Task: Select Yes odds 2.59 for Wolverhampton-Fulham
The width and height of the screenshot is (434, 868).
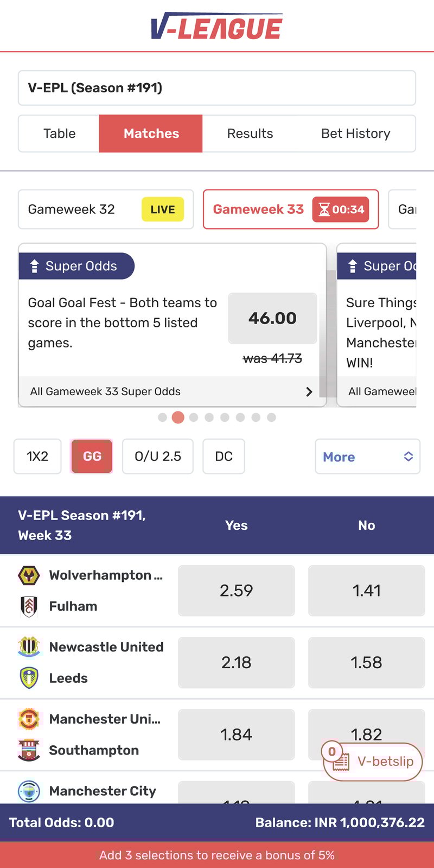Action: (237, 591)
